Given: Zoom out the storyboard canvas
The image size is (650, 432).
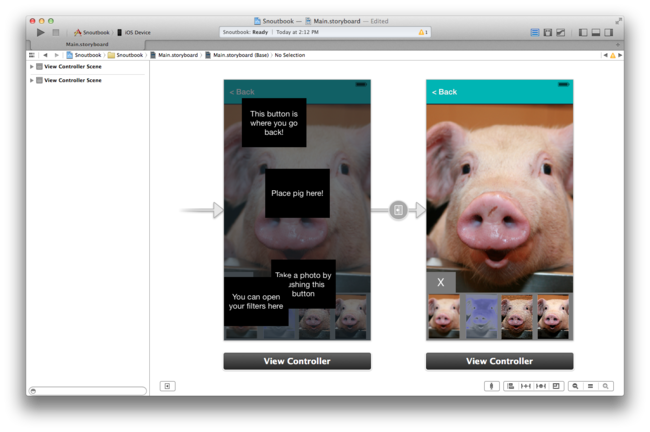Looking at the screenshot, I should 575,386.
